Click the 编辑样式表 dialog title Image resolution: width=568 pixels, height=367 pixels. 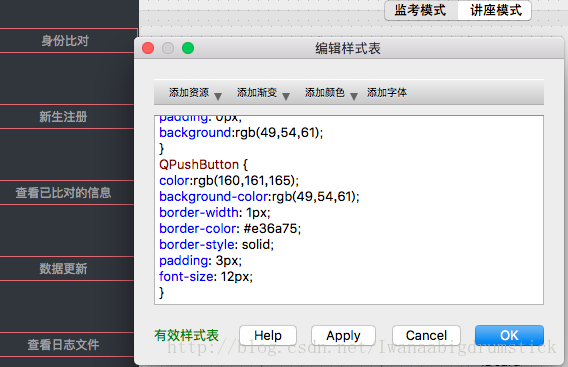point(348,48)
